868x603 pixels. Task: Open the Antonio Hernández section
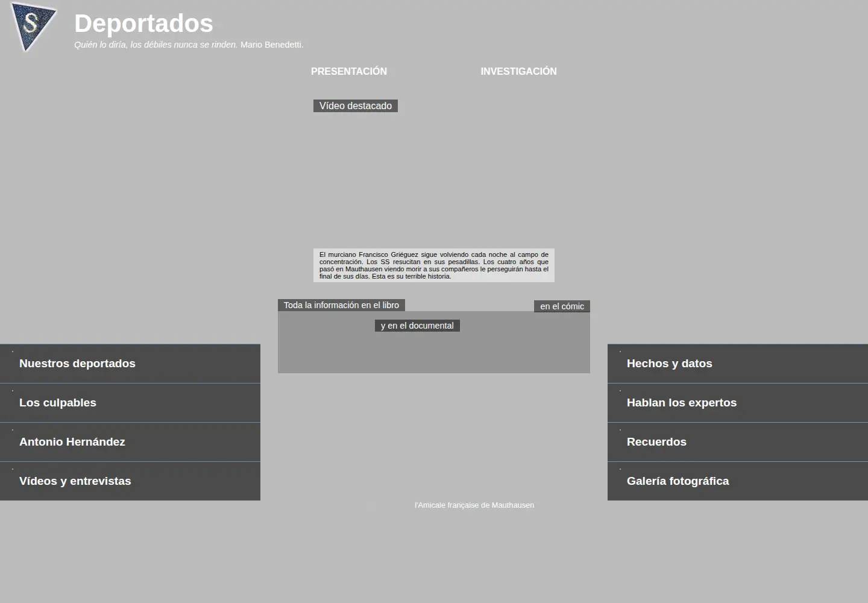tap(130, 442)
